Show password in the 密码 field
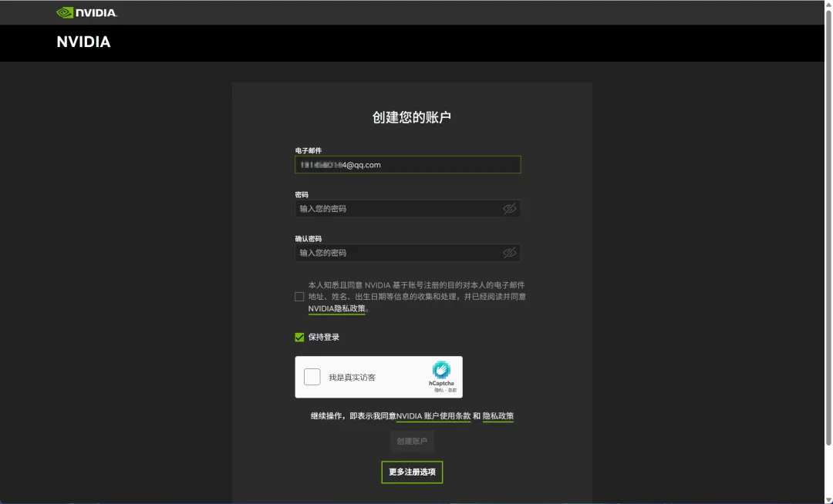833x504 pixels. pos(510,209)
